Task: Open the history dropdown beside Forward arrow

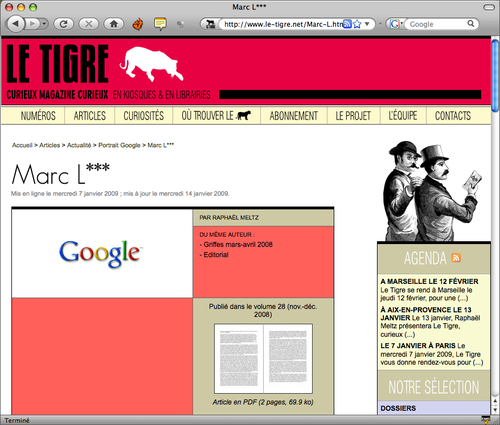Action: (x=44, y=24)
